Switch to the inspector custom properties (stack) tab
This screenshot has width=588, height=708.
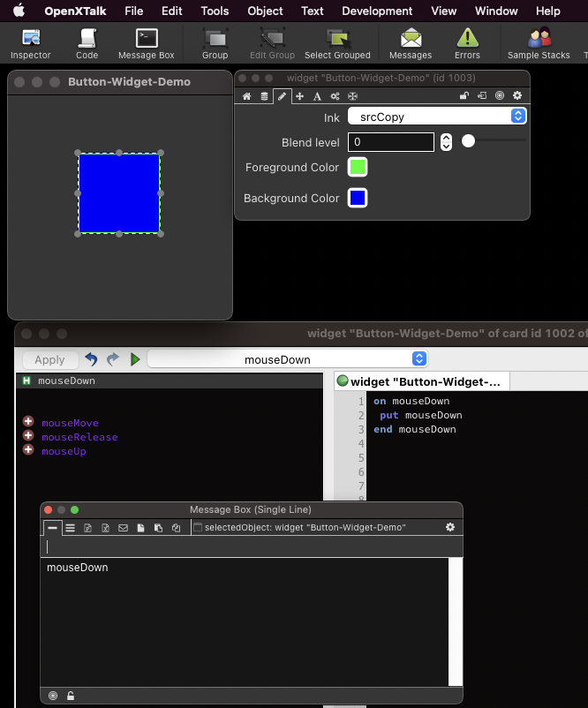pos(264,96)
